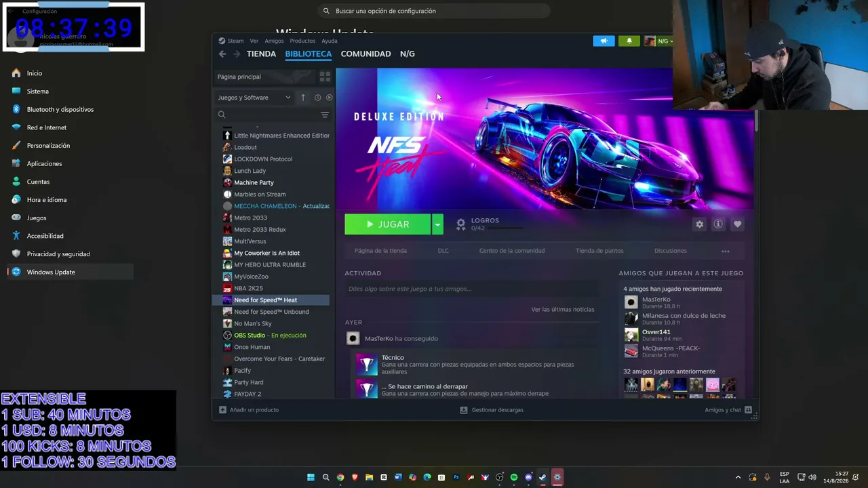
Task: Switch to the COMUNIDAD tab
Action: [366, 54]
